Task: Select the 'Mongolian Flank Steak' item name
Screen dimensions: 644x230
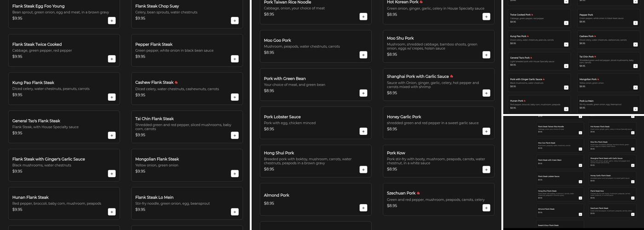Action: tap(157, 159)
